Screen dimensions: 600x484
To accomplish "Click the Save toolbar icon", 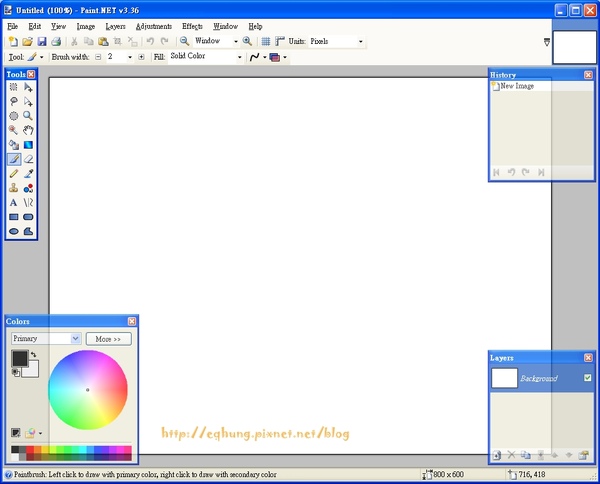I will pos(42,41).
